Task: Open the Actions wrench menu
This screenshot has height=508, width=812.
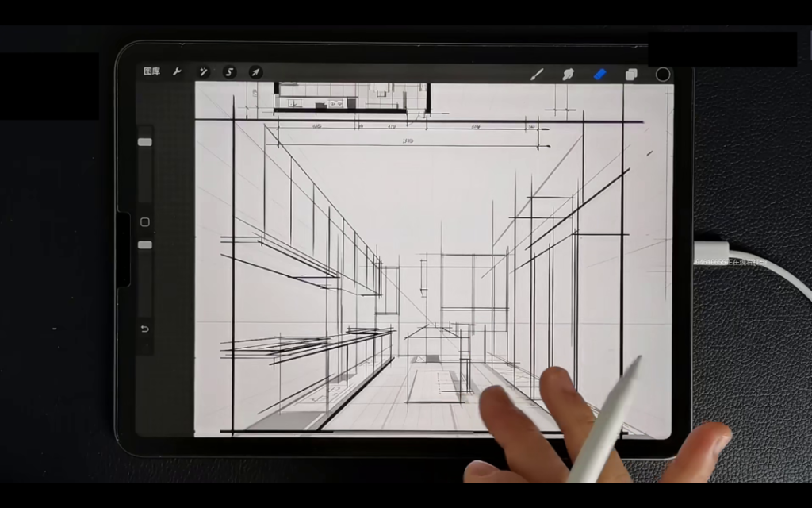Action: point(178,72)
